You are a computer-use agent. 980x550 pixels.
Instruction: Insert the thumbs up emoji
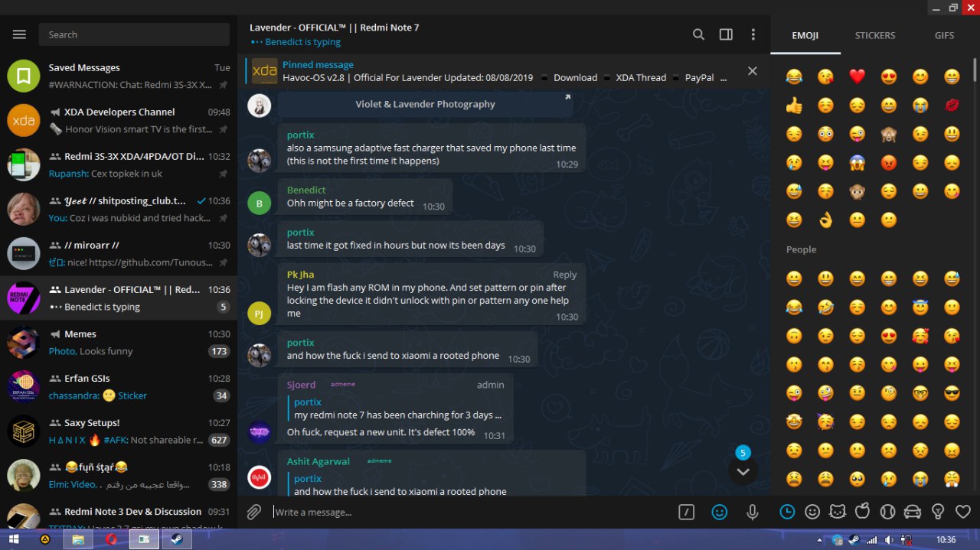tap(794, 106)
